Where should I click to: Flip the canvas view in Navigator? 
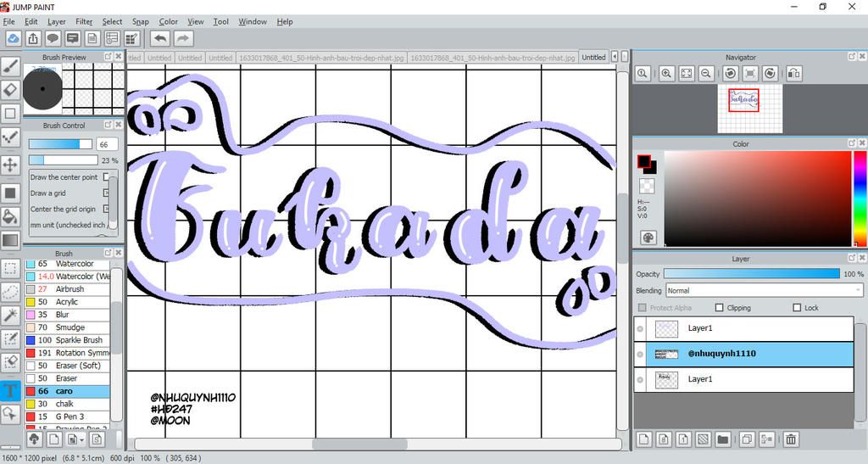[x=793, y=73]
